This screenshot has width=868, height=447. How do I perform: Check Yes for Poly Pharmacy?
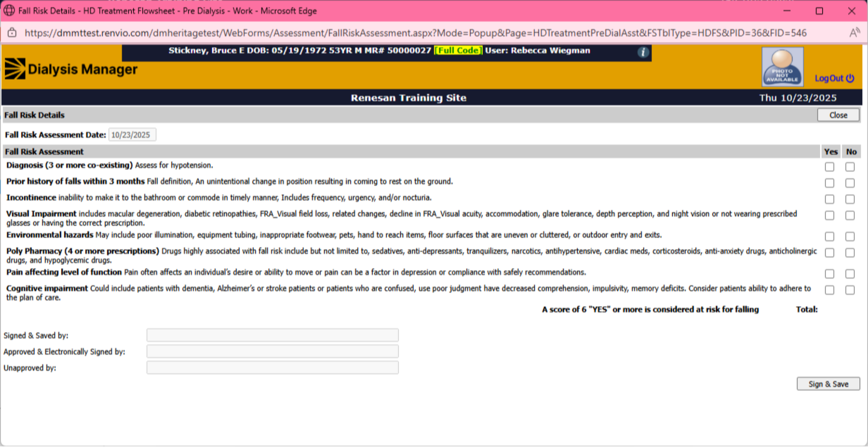pyautogui.click(x=829, y=253)
